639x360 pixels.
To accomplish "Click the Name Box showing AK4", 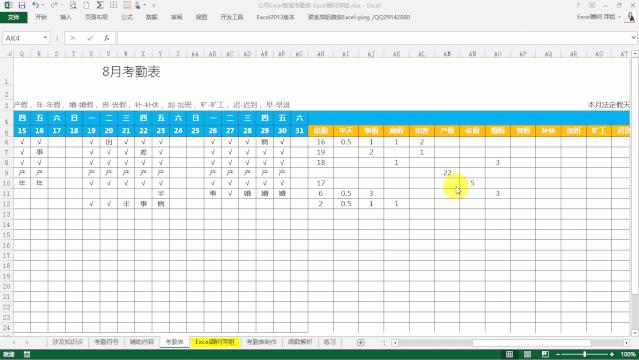I will click(22, 38).
